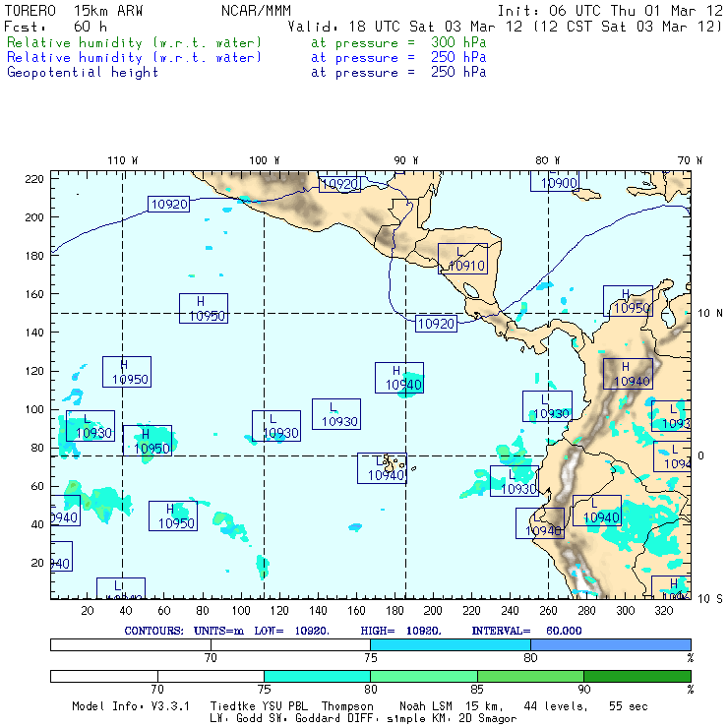Click the Geopotential height legend entry
Image resolution: width=728 pixels, height=728 pixels.
pyautogui.click(x=83, y=72)
